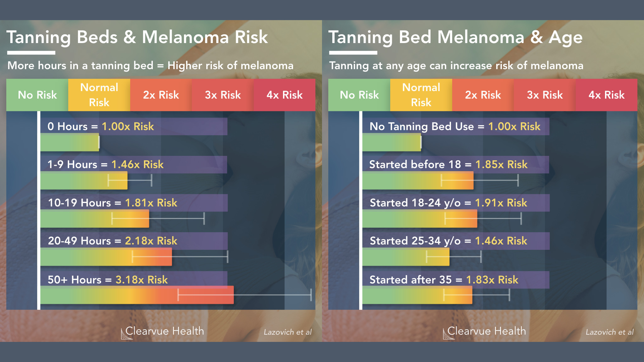The width and height of the screenshot is (644, 362).
Task: Select the Started 25-34 y/o risk bar
Action: pos(406,257)
